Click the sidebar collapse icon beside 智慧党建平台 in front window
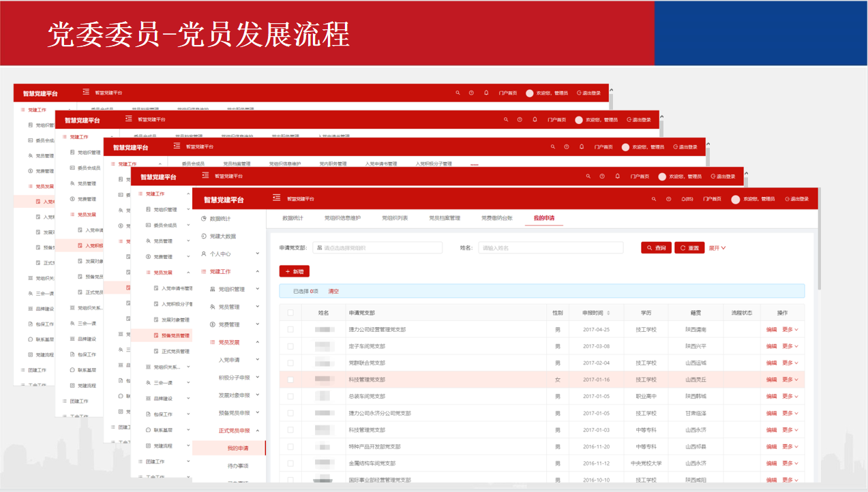 tap(276, 198)
